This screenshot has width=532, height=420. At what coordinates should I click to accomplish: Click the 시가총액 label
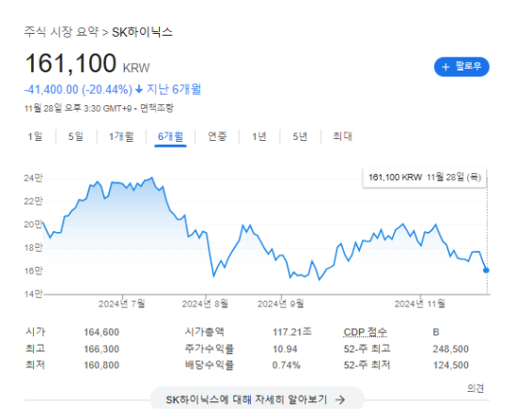(x=205, y=332)
